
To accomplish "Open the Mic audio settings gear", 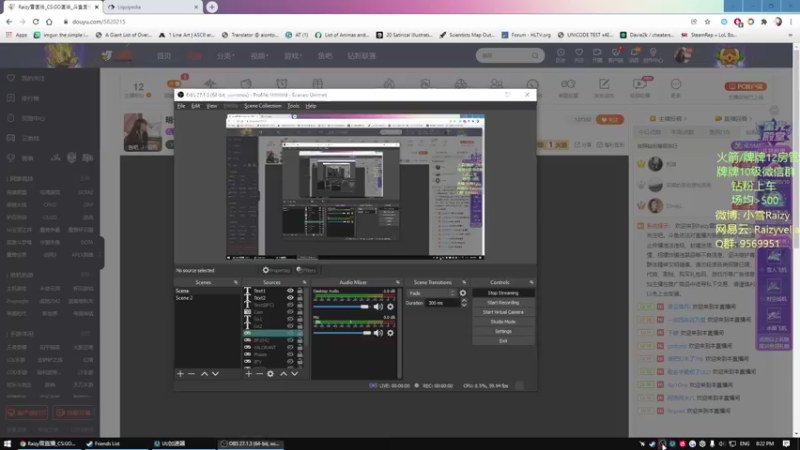I will 390,333.
